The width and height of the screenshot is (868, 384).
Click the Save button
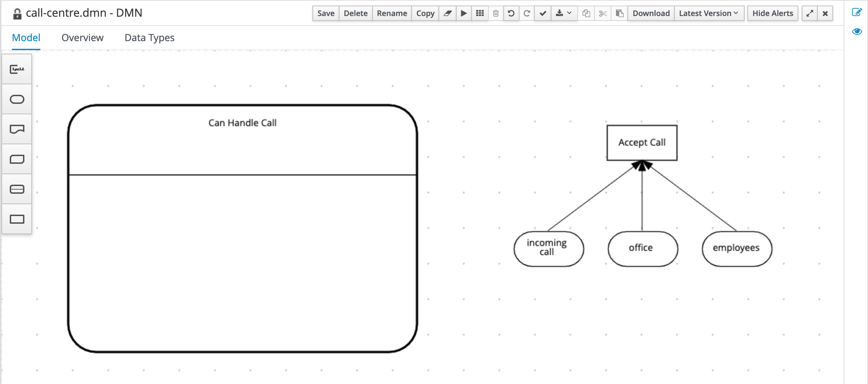tap(326, 13)
